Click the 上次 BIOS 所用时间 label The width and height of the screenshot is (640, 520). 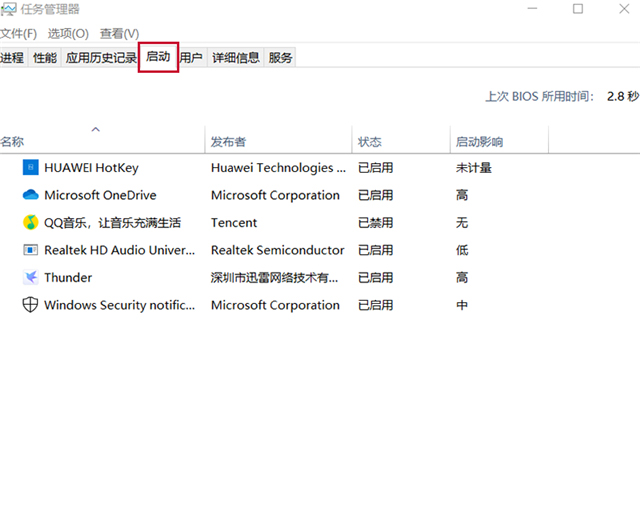click(x=539, y=97)
